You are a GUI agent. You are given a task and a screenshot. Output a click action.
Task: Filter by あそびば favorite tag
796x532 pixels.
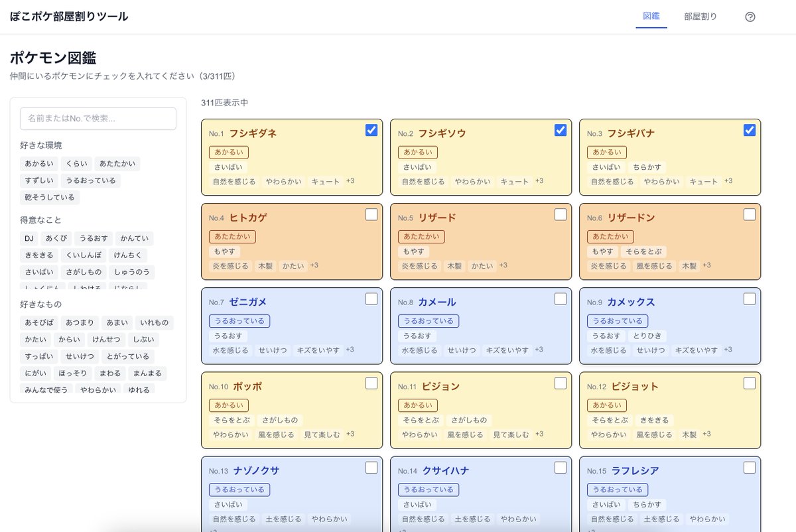39,323
